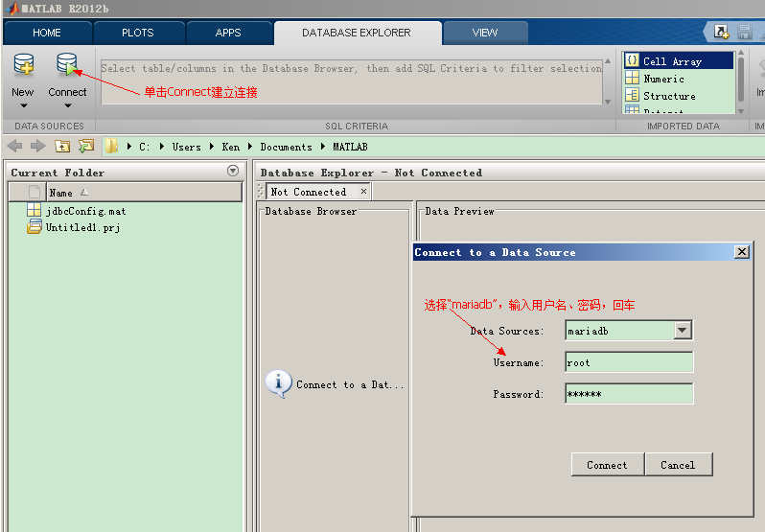Click the Users path segment
The width and height of the screenshot is (765, 532).
tap(186, 147)
